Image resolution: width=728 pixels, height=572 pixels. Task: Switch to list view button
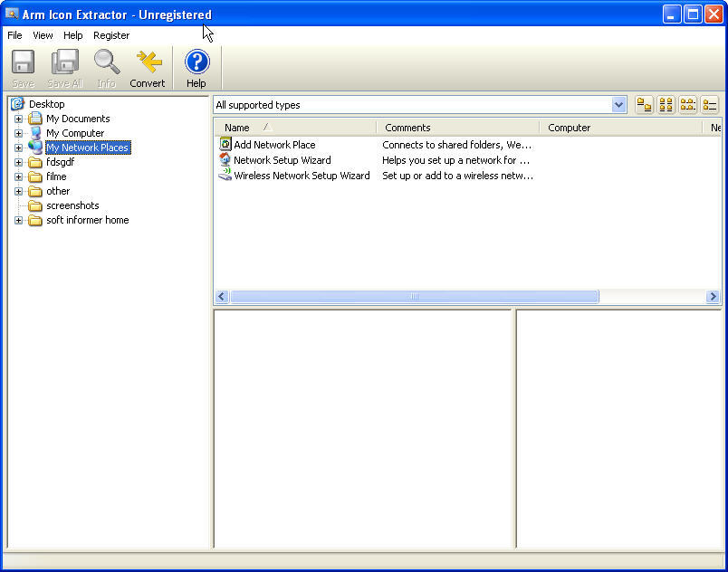click(687, 105)
